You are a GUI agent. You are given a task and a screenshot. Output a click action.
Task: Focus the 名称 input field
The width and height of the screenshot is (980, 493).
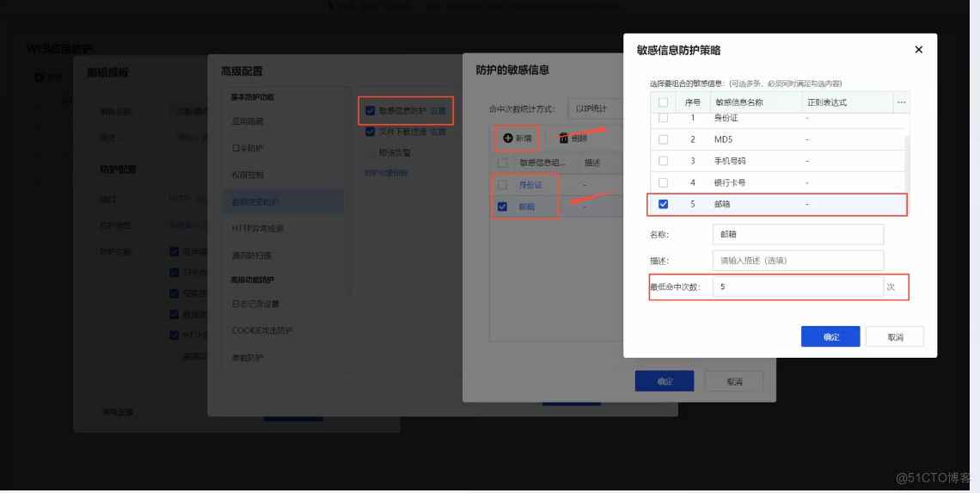tap(798, 235)
